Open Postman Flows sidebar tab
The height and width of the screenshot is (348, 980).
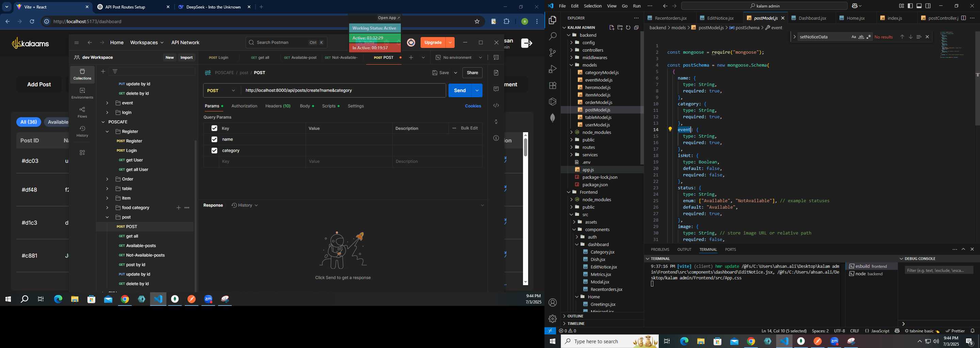point(82,112)
